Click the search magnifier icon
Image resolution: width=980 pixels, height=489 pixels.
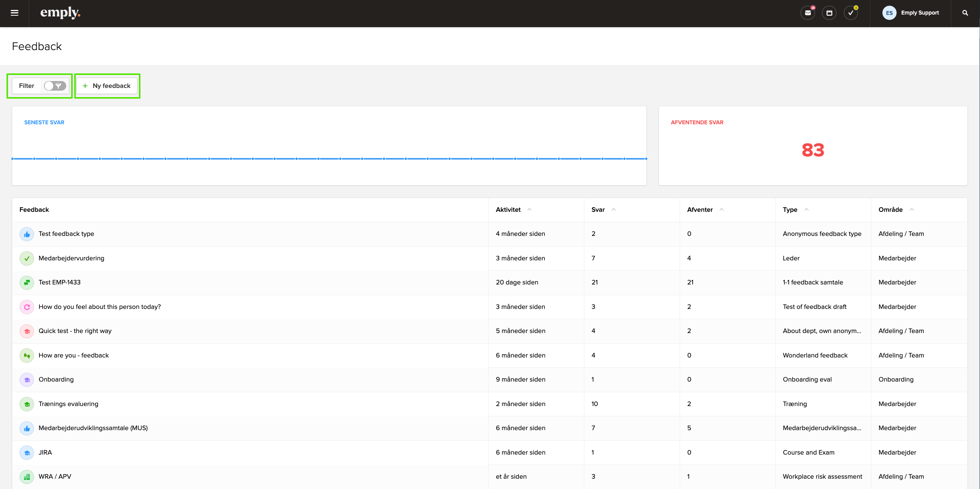pos(965,13)
